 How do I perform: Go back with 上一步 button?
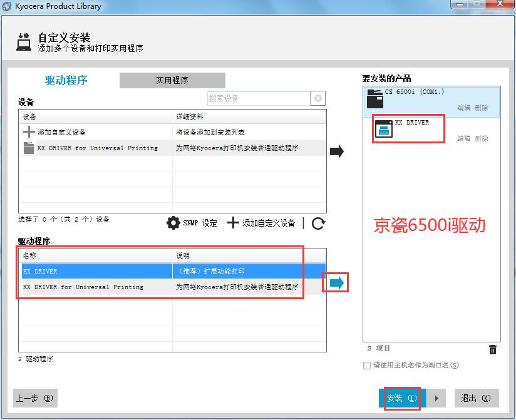click(35, 398)
